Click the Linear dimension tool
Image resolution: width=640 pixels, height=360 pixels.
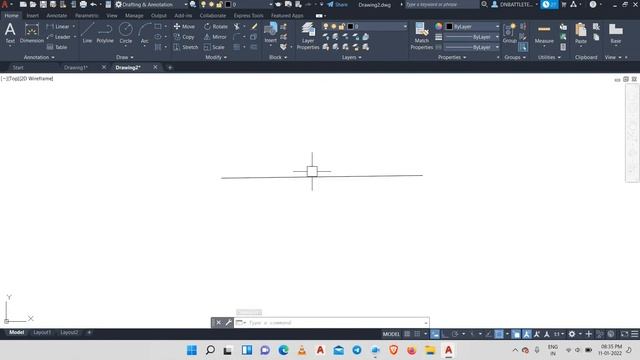click(58, 27)
